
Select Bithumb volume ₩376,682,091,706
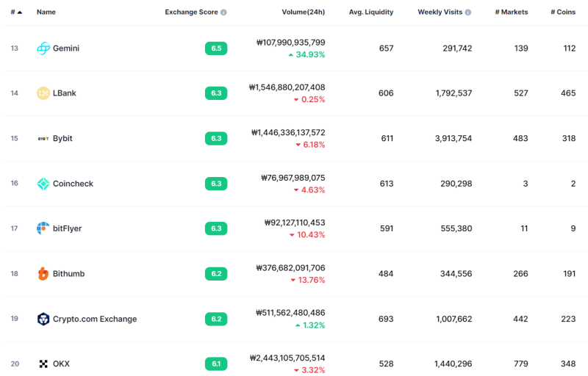tap(290, 268)
